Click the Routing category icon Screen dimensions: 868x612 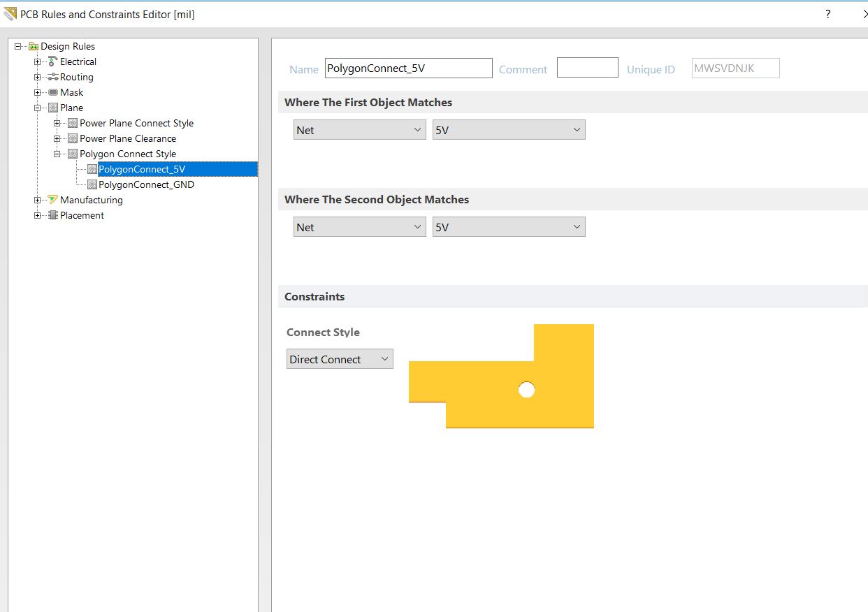(53, 77)
